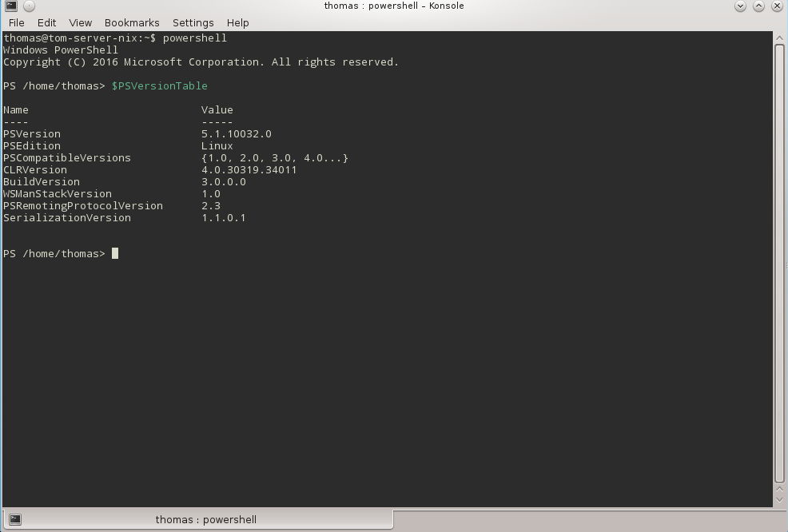Maximize the Konsole window

[759, 6]
